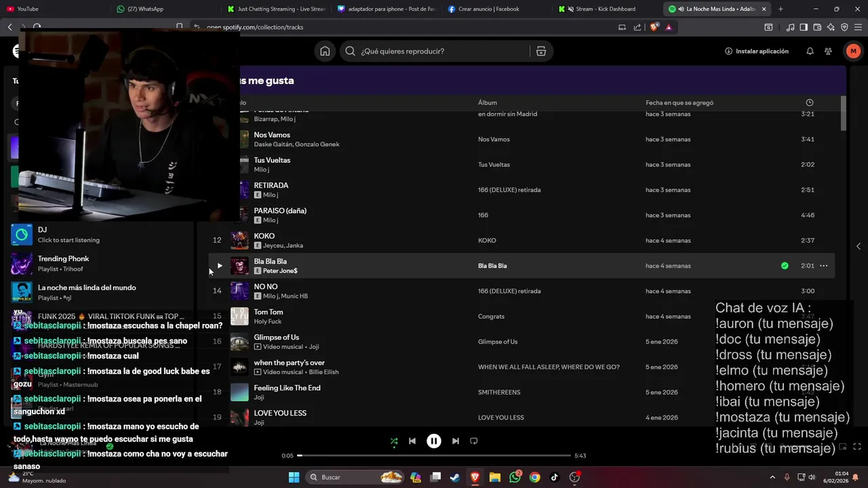This screenshot has width=868, height=488.
Task: Open a new browser tab
Action: [x=781, y=9]
